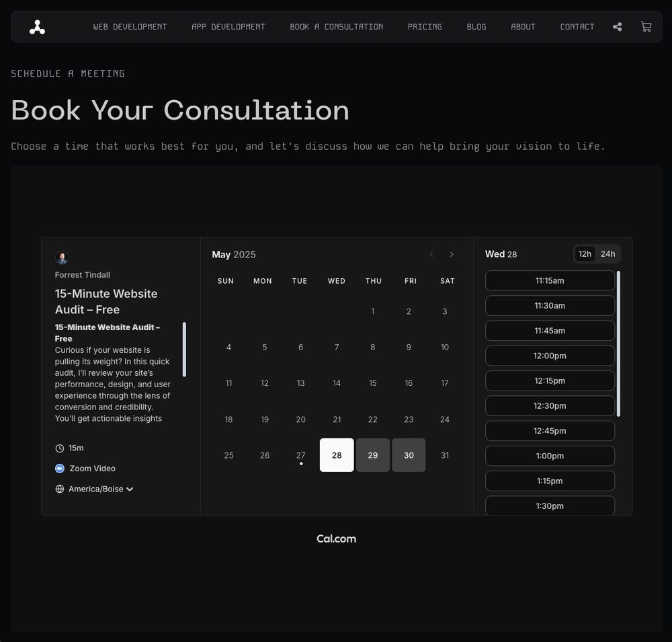Image resolution: width=672 pixels, height=642 pixels.
Task: Switch to 24h time format
Action: (x=607, y=254)
